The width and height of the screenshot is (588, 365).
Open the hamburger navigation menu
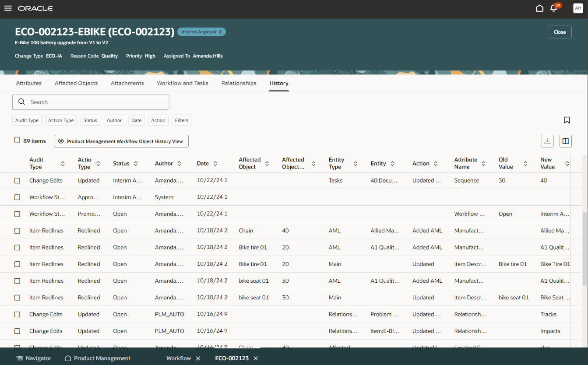tap(8, 8)
